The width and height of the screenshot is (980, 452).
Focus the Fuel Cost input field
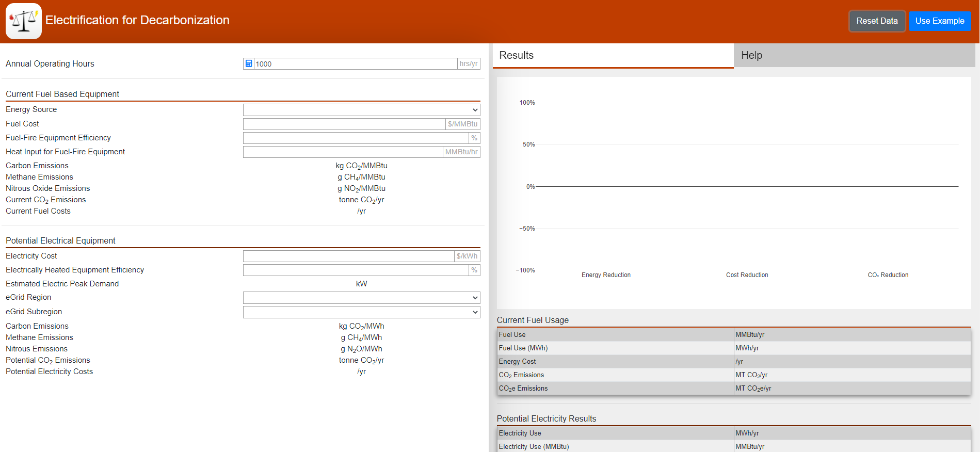point(344,124)
